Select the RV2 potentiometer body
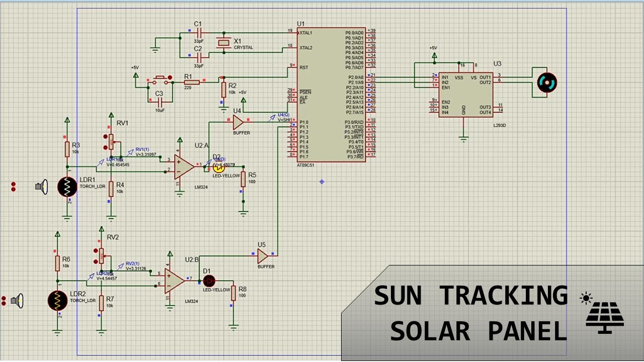Screen dimensions: 644x362 pyautogui.click(x=101, y=256)
